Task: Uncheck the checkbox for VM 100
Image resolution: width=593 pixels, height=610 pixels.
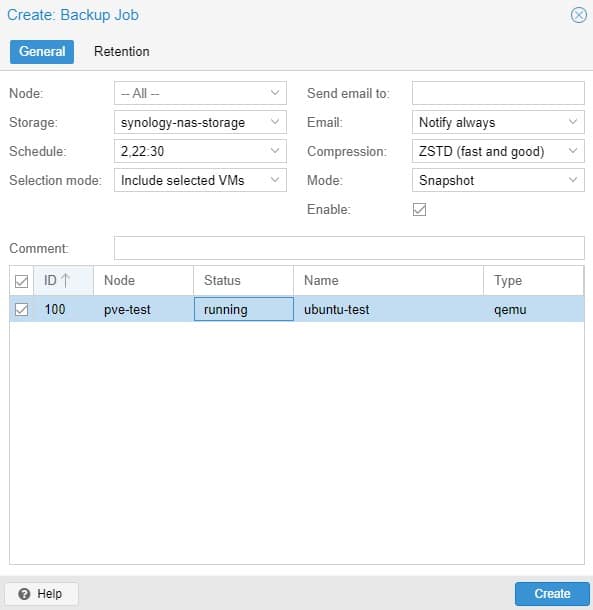Action: [21, 310]
